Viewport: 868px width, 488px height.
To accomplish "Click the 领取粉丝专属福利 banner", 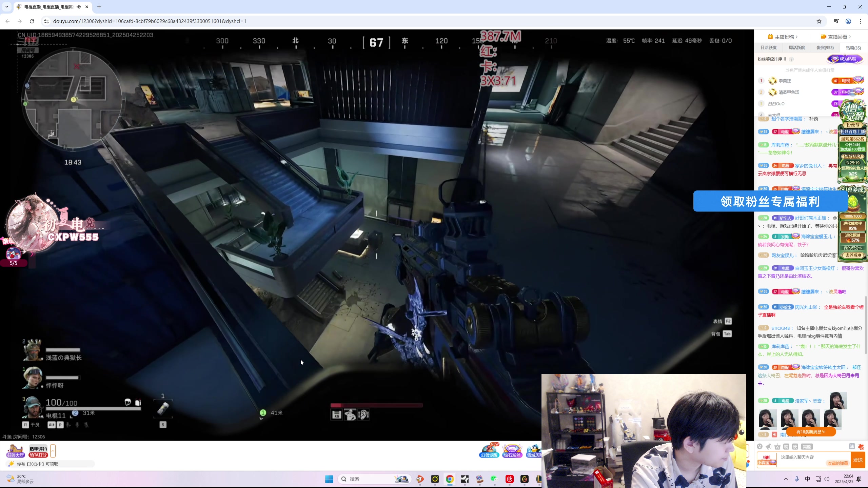I will (x=770, y=201).
